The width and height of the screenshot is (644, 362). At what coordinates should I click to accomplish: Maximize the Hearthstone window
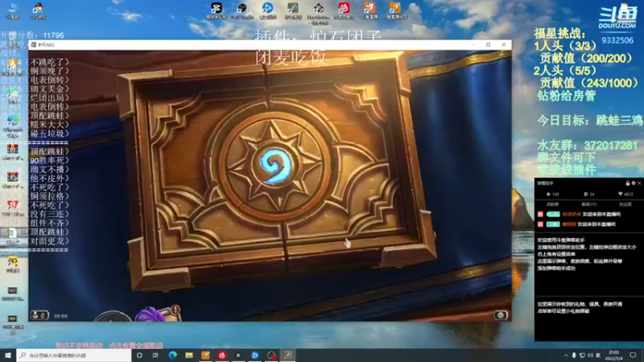click(x=489, y=44)
